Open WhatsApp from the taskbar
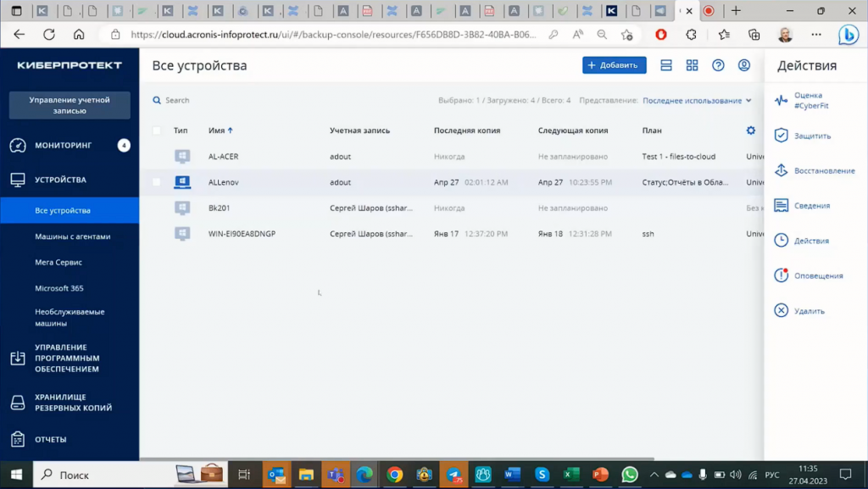 click(630, 475)
